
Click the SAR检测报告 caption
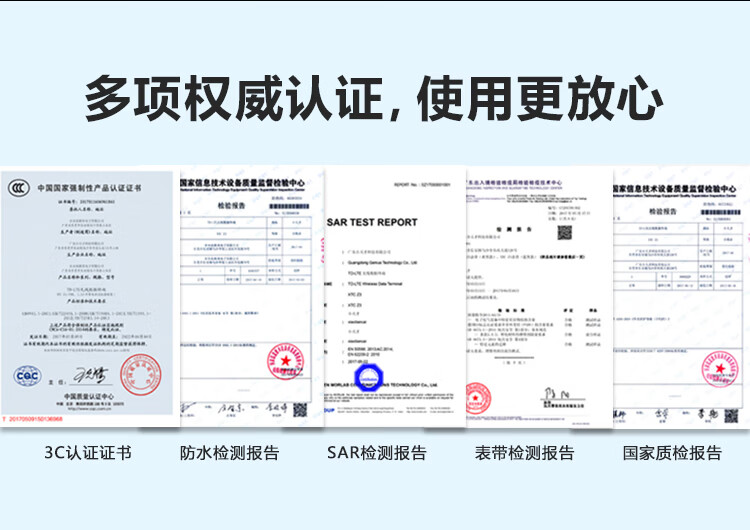376,453
